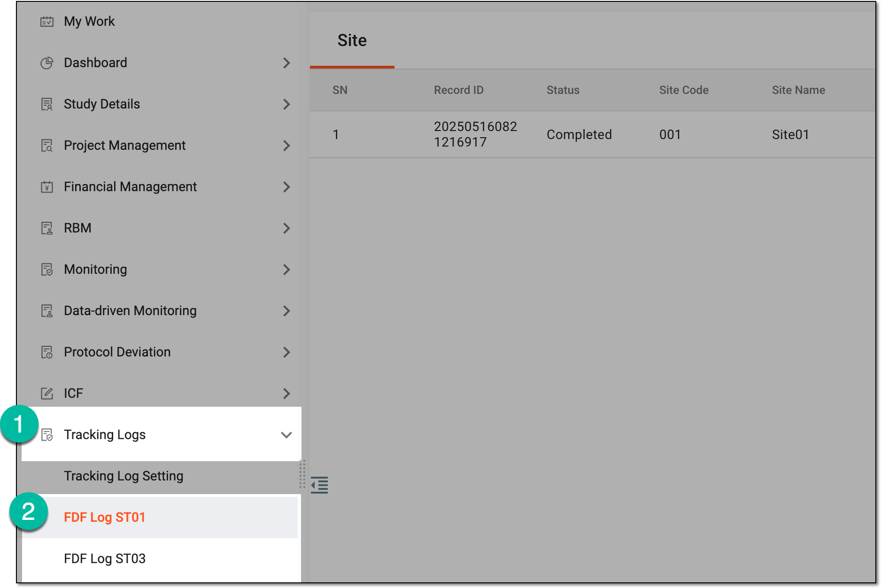The height and width of the screenshot is (588, 881).
Task: Expand the Study Details chevron
Action: click(286, 104)
